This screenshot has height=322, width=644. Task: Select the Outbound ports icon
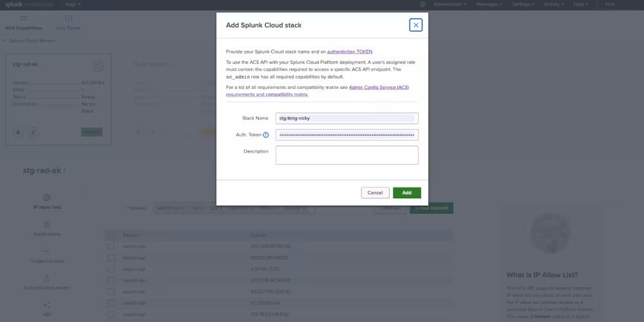pos(46,251)
